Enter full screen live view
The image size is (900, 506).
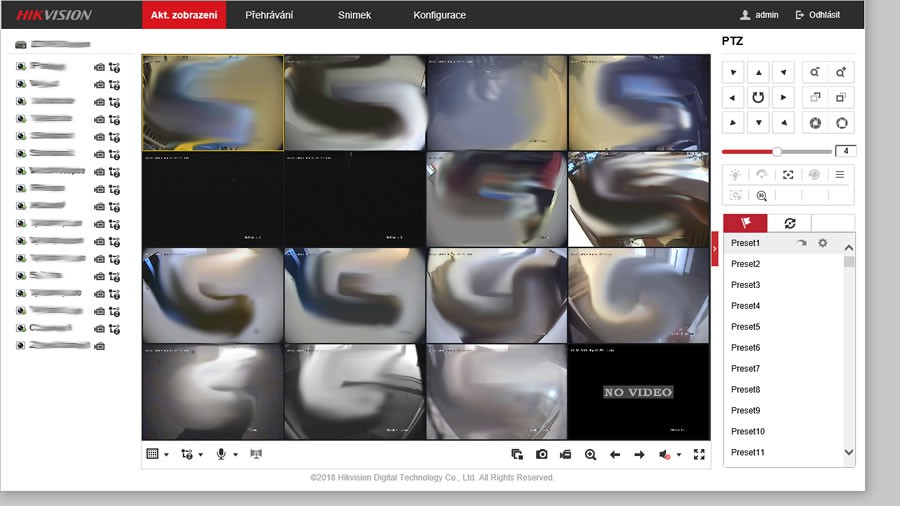click(x=699, y=454)
